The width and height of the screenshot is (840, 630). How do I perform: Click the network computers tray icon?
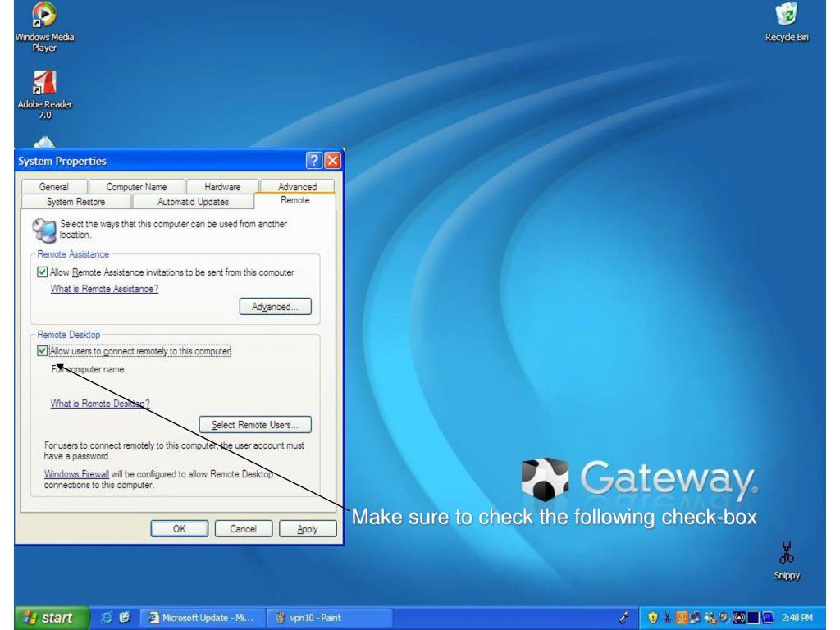(x=696, y=618)
